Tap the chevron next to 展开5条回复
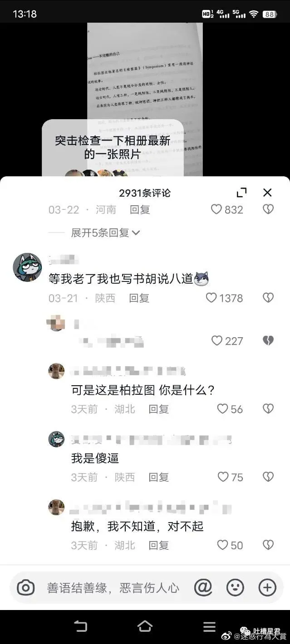Image resolution: width=290 pixels, height=644 pixels. tap(136, 233)
